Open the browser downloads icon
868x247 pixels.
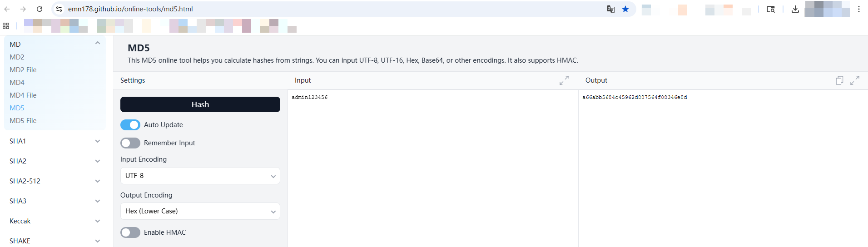[x=795, y=9]
